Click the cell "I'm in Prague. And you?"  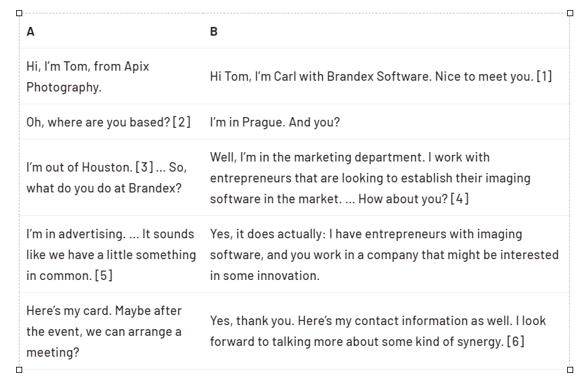pyautogui.click(x=386, y=122)
